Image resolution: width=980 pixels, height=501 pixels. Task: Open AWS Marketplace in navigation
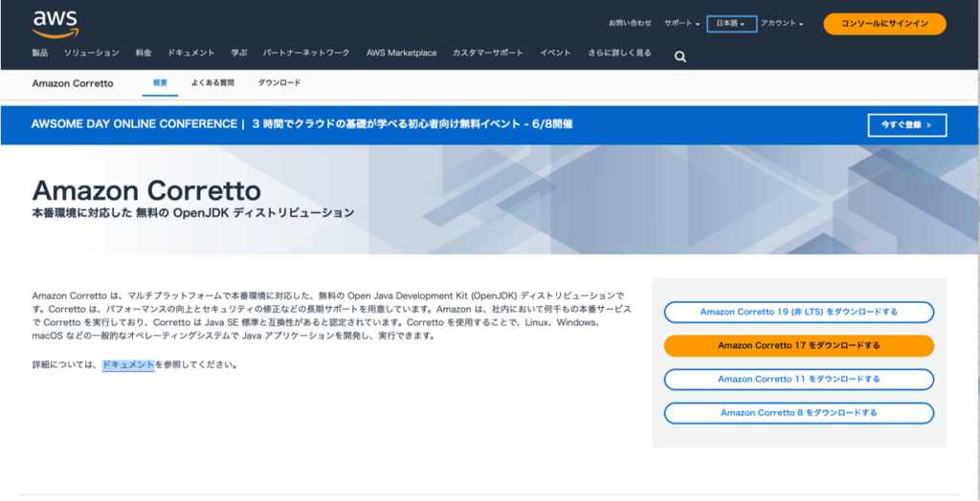coord(401,53)
